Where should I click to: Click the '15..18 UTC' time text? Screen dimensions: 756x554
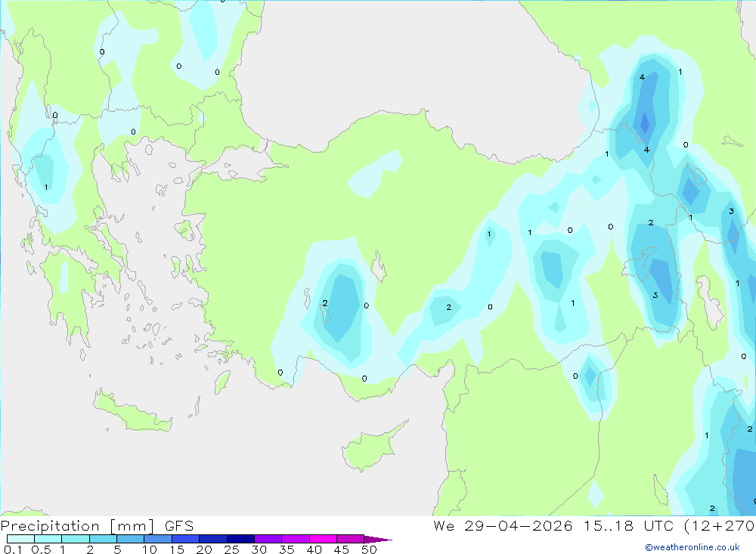[x=629, y=526]
